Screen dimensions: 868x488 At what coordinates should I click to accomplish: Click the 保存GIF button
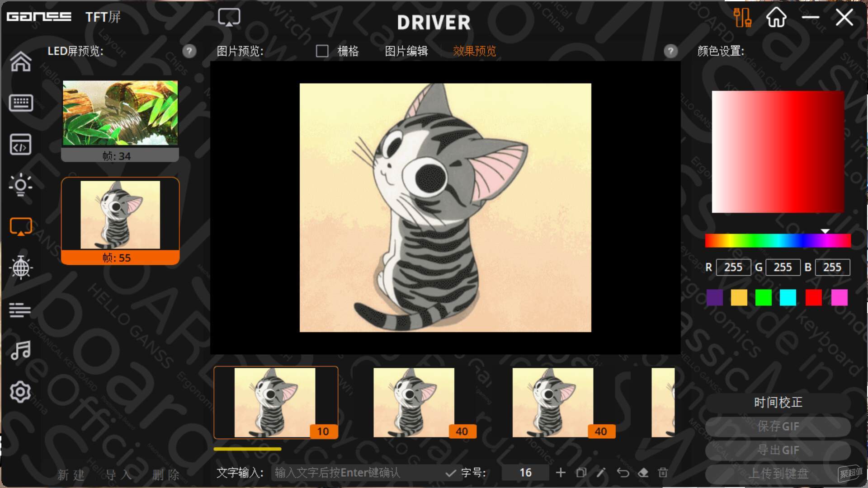click(778, 426)
